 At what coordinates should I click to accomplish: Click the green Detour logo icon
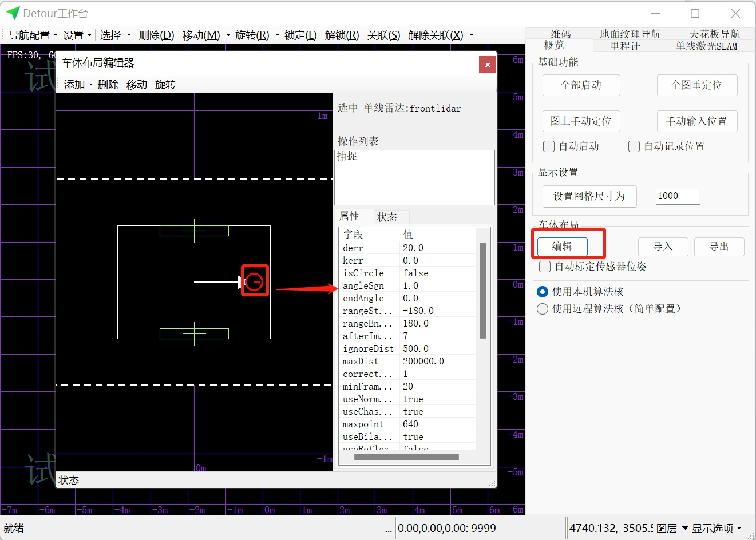click(13, 13)
